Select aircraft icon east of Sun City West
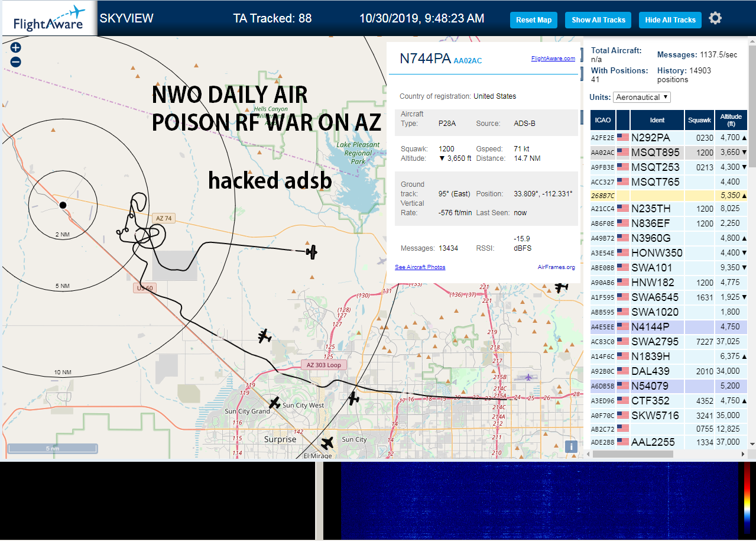 pos(353,399)
